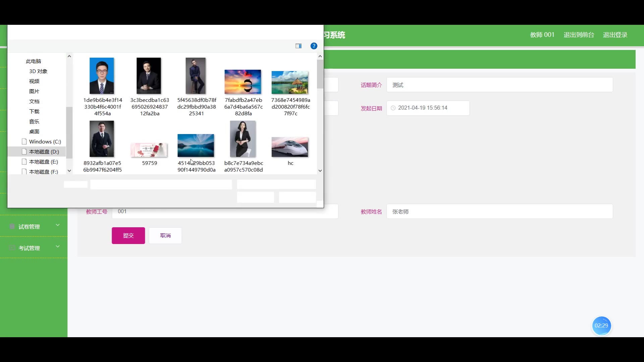The width and height of the screenshot is (644, 362).
Task: Click the 提交 submit button
Action: 128,235
